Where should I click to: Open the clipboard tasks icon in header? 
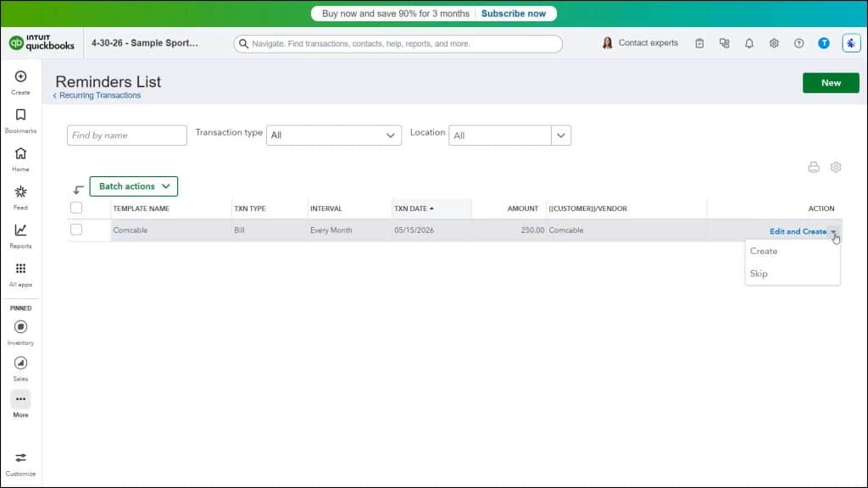click(x=699, y=43)
